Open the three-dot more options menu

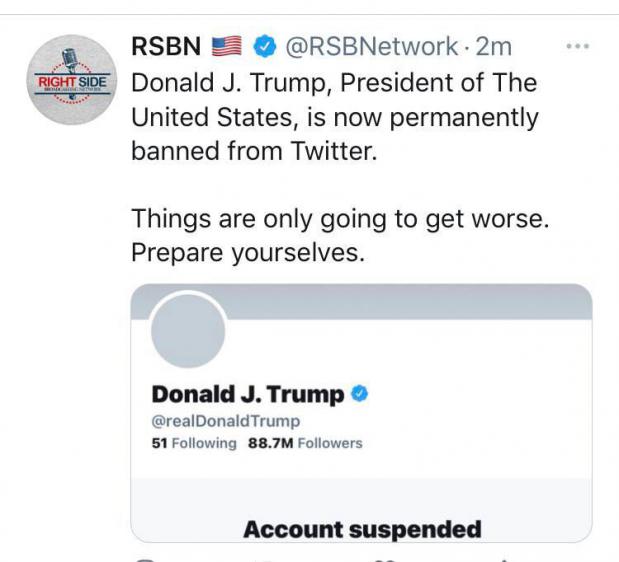pyautogui.click(x=578, y=46)
